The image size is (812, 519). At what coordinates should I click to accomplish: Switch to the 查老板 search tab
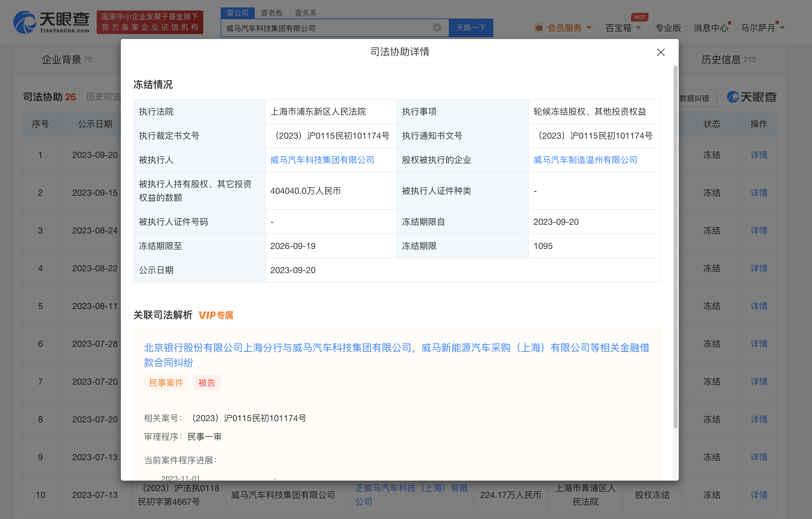pos(271,13)
